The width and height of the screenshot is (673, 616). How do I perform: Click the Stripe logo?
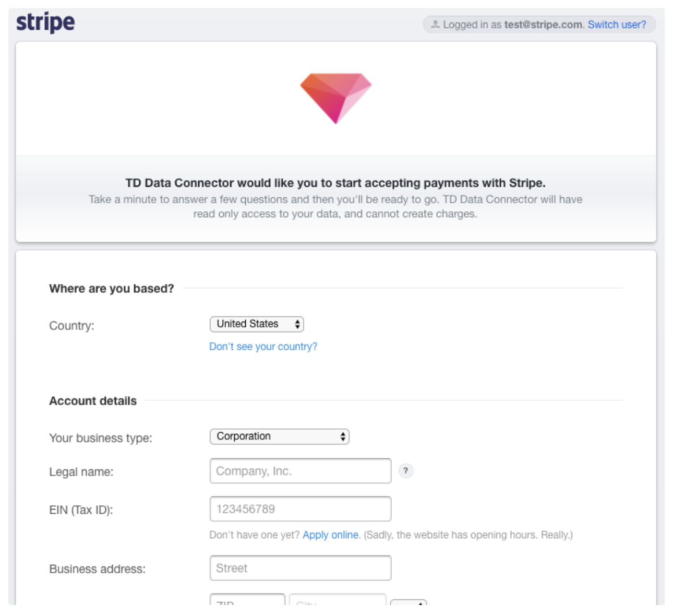pos(45,22)
